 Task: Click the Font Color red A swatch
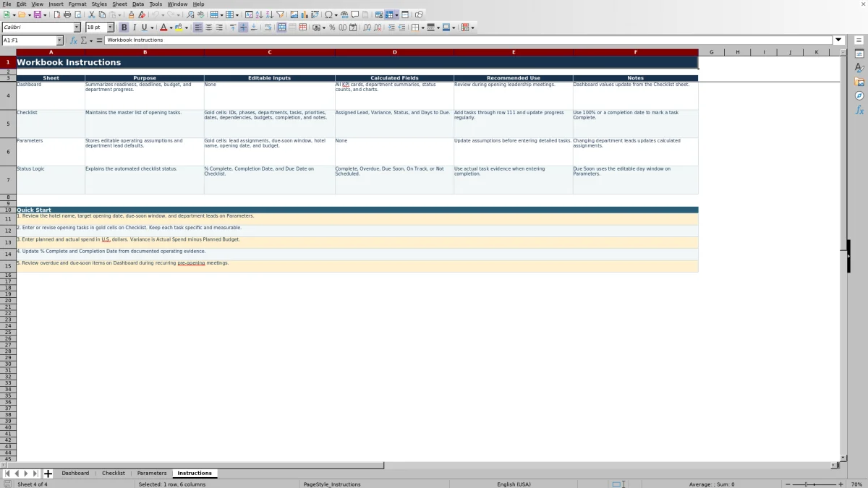point(163,27)
